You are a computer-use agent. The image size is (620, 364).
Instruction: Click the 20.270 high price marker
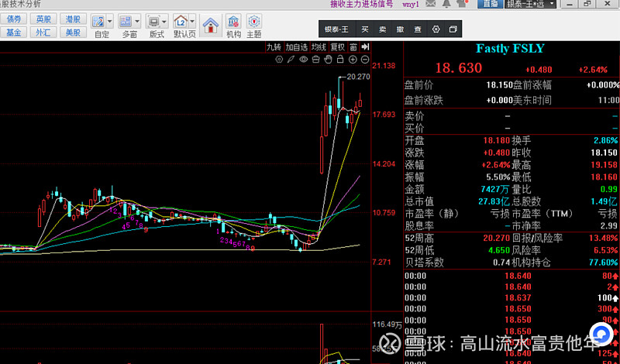[x=358, y=77]
